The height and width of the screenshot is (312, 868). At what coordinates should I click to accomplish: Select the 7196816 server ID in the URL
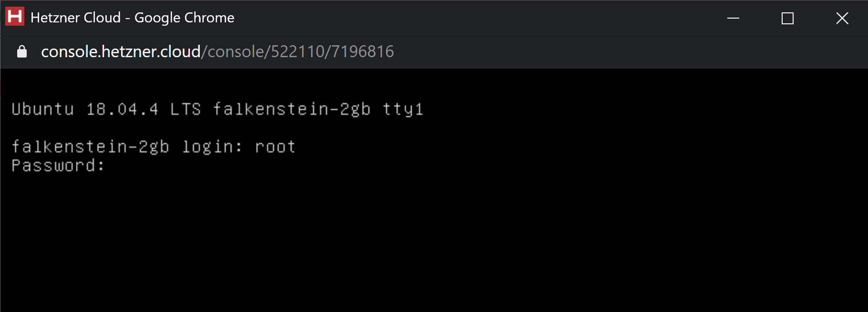click(x=362, y=51)
